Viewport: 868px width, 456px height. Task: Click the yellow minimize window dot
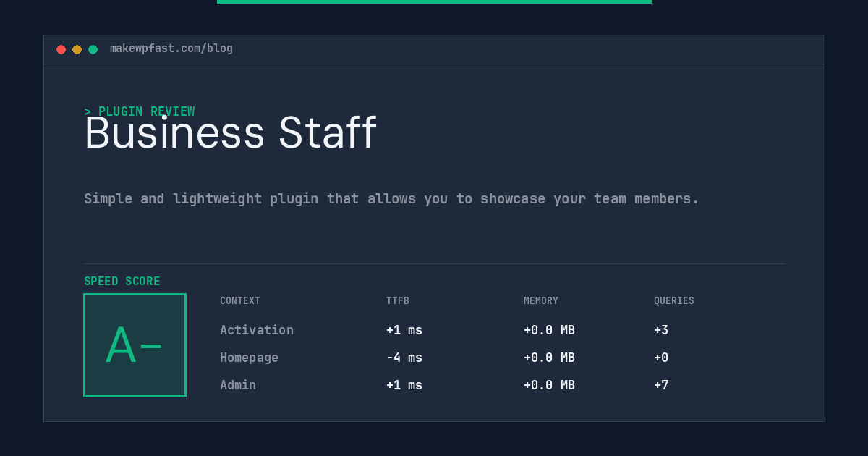[x=77, y=49]
